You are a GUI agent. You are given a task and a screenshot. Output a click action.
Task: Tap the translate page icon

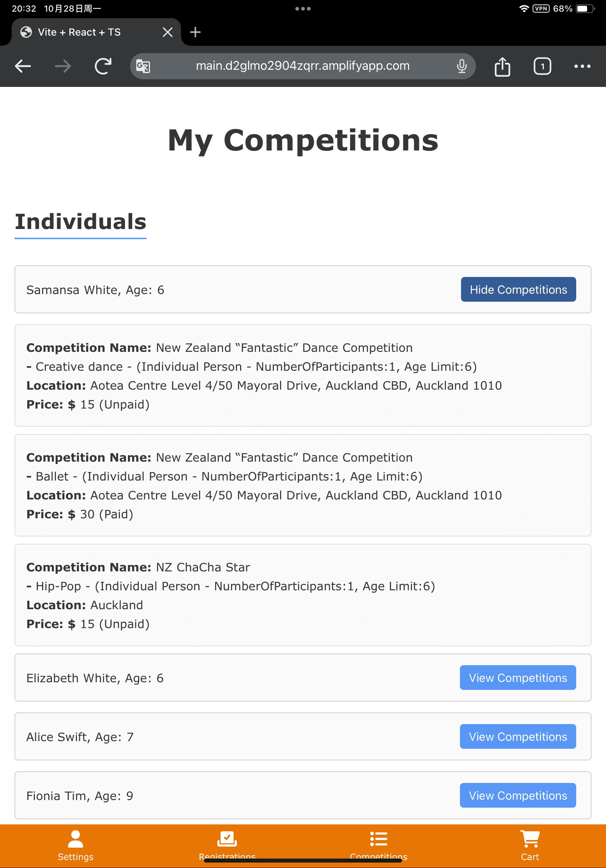[x=143, y=66]
